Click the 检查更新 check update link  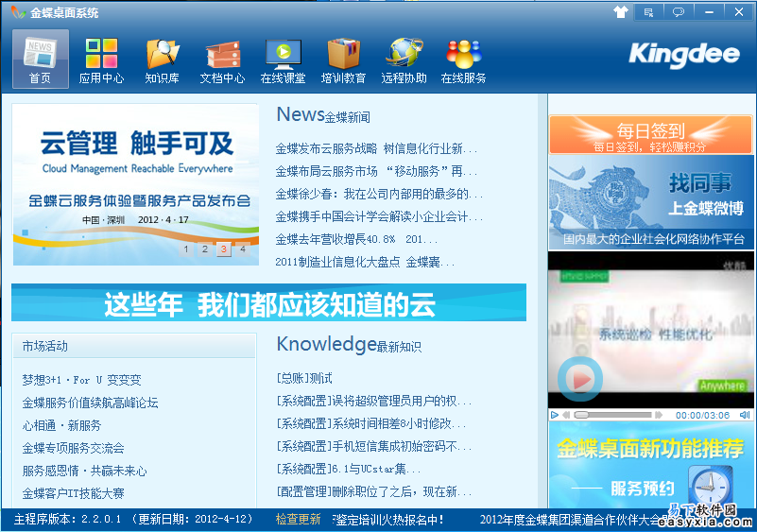[298, 519]
